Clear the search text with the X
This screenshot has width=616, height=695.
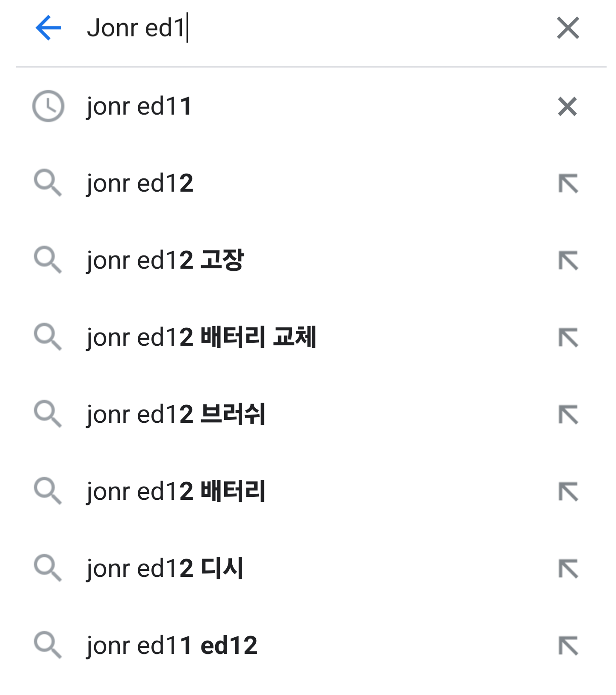coord(568,28)
